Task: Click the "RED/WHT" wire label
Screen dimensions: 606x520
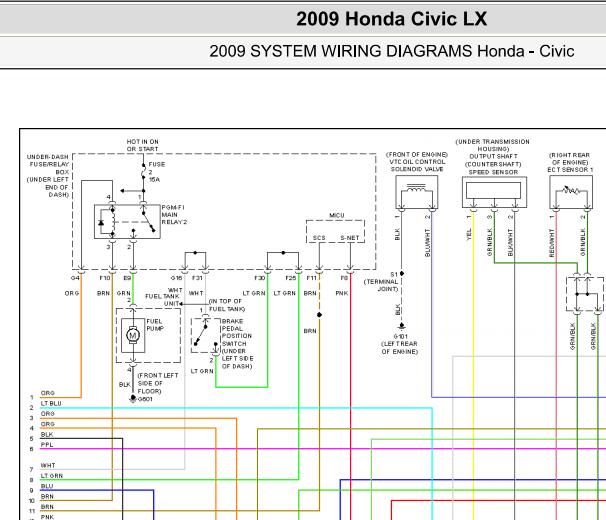Action: click(552, 243)
